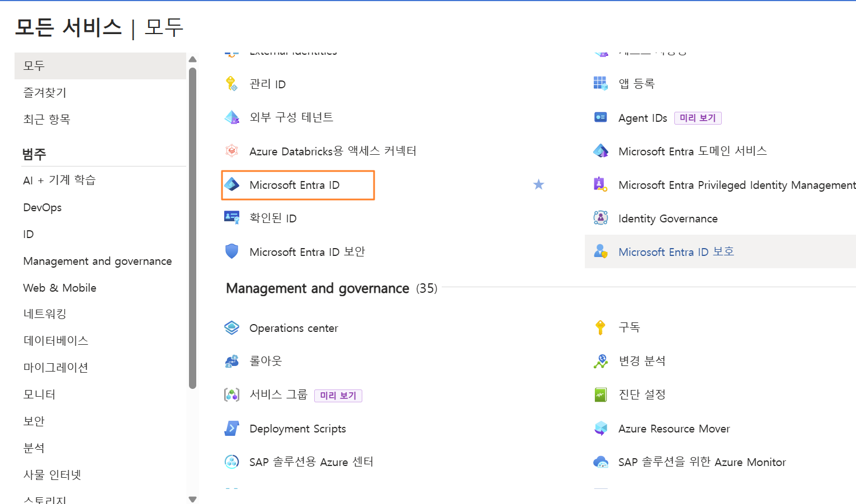Click the Microsoft Entra 도메인 서비스 icon

click(x=600, y=151)
